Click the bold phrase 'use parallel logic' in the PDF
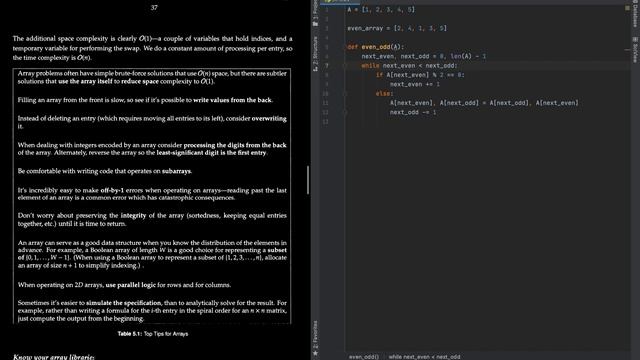640x360 pixels. pos(131,285)
